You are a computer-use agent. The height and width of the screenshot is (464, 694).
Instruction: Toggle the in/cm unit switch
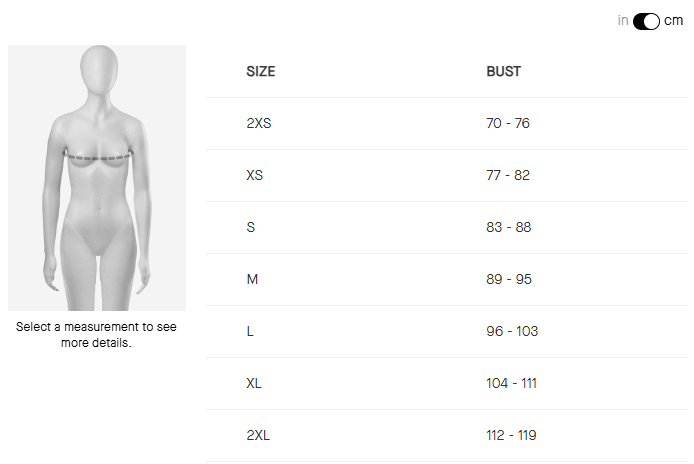point(646,21)
